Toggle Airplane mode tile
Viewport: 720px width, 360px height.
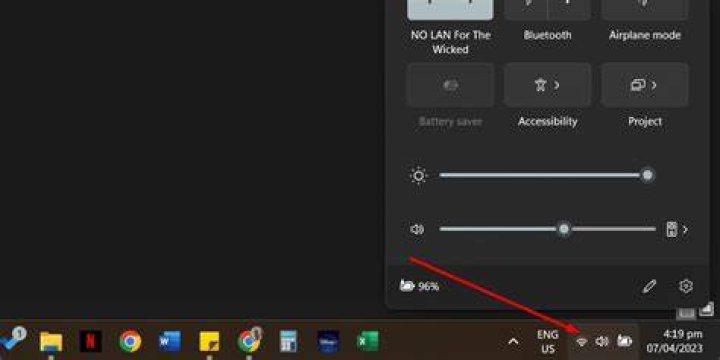click(x=645, y=9)
